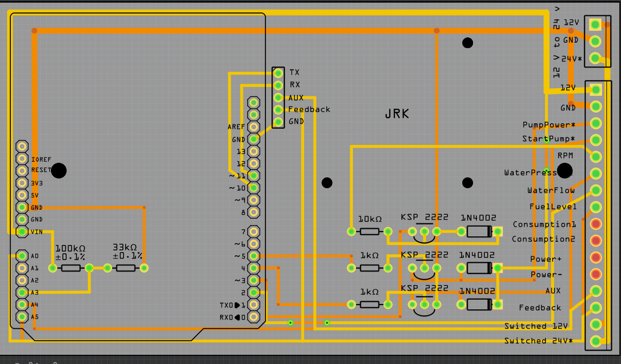This screenshot has width=621, height=364.
Task: Select the Switched 12V connector pad
Action: [596, 324]
